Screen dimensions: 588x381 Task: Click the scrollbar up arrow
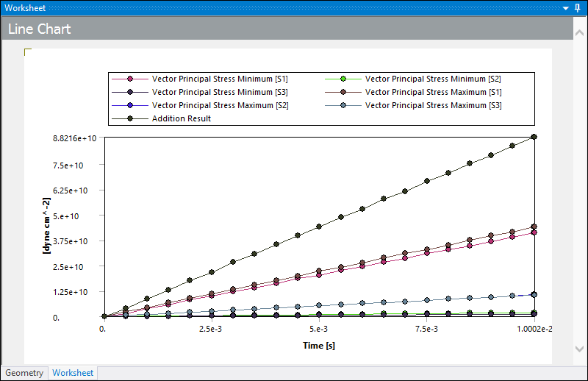579,33
